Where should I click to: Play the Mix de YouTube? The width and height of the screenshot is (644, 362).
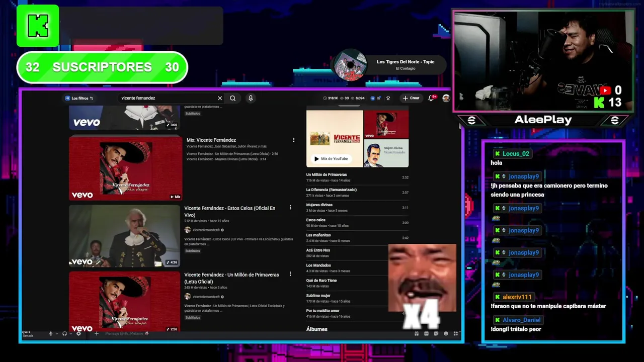pos(331,158)
